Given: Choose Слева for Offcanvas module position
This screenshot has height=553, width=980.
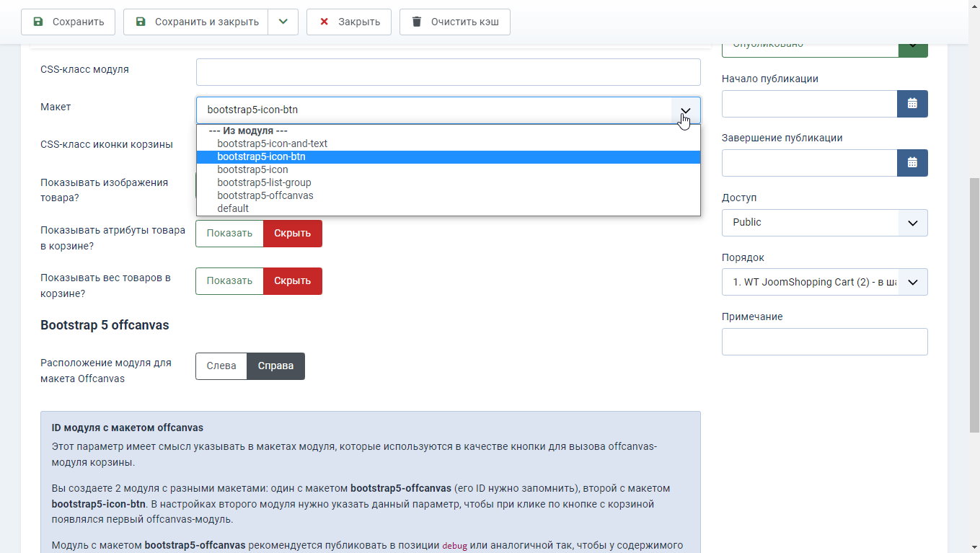Looking at the screenshot, I should pyautogui.click(x=221, y=366).
